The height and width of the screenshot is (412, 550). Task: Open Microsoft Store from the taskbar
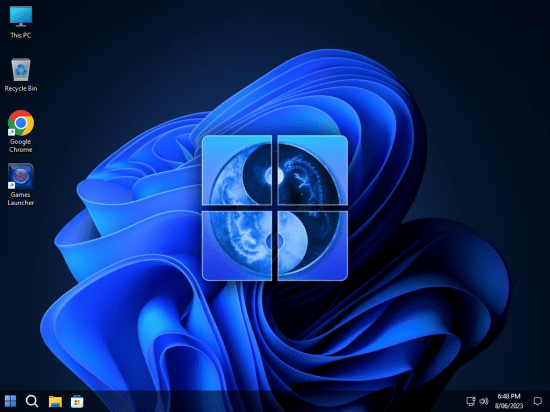pos(77,401)
